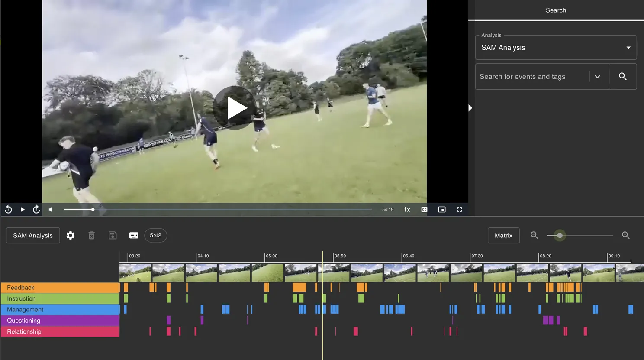Open the settings gear icon

(71, 236)
